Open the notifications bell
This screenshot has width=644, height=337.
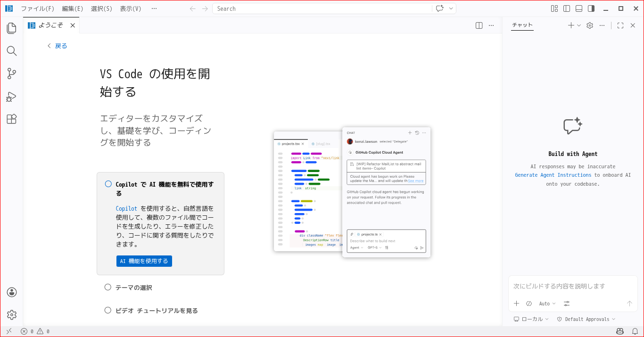[635, 331]
